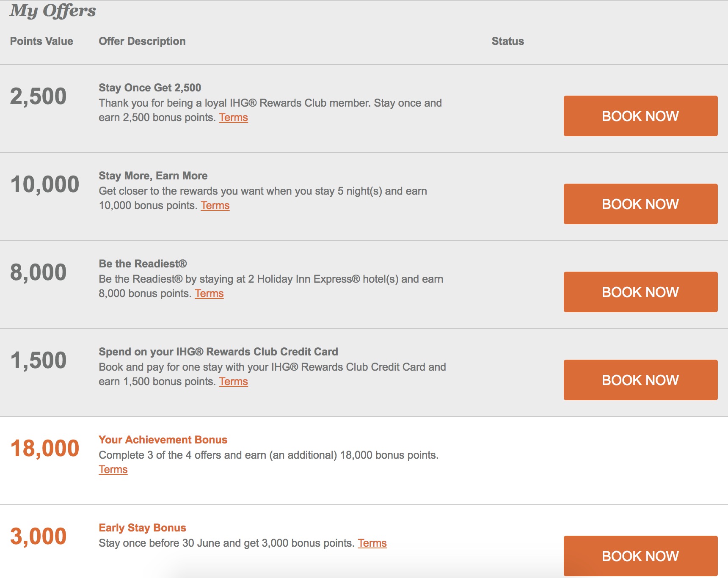The height and width of the screenshot is (578, 728).
Task: View Terms of the Be the Readiest offer
Action: pos(209,294)
